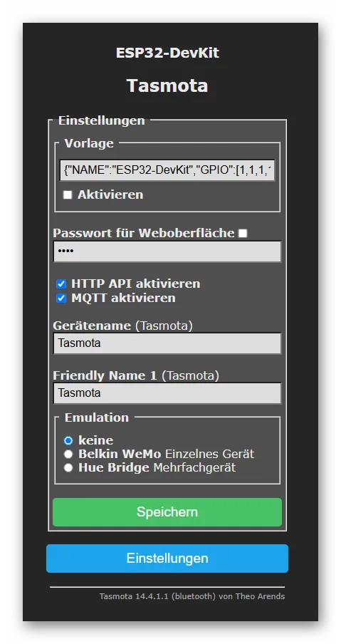Click the MQTT aktivieren label text
Screen dimensions: 341x644
coord(124,298)
